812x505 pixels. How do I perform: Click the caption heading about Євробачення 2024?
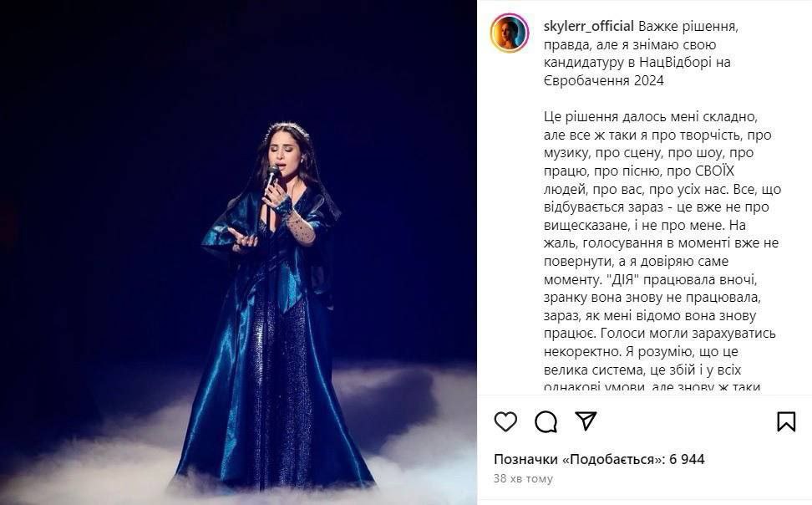pyautogui.click(x=641, y=54)
